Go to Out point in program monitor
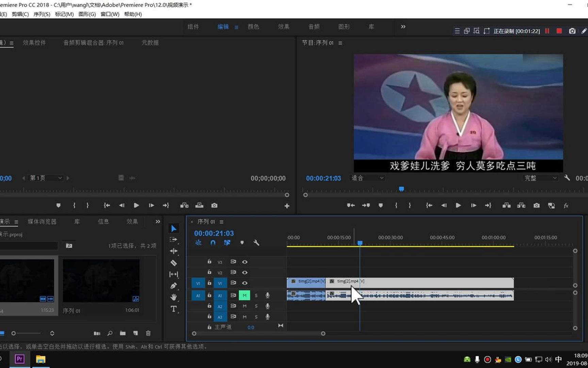Image resolution: width=588 pixels, height=368 pixels. 488,205
